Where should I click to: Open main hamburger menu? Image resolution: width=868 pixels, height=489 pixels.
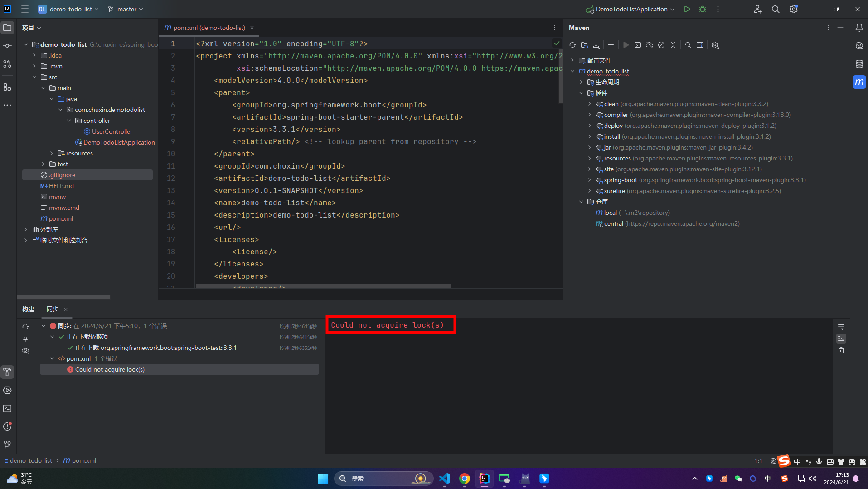coord(25,9)
